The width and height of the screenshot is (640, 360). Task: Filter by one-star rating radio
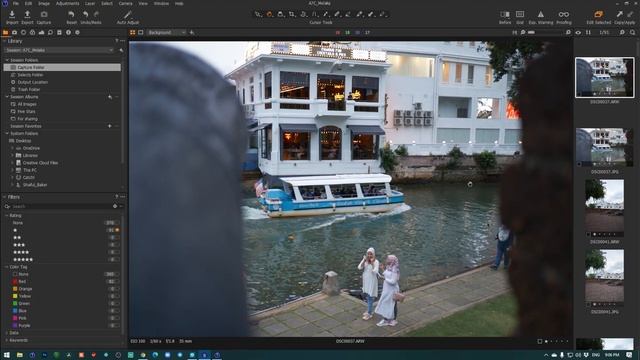(x=117, y=230)
